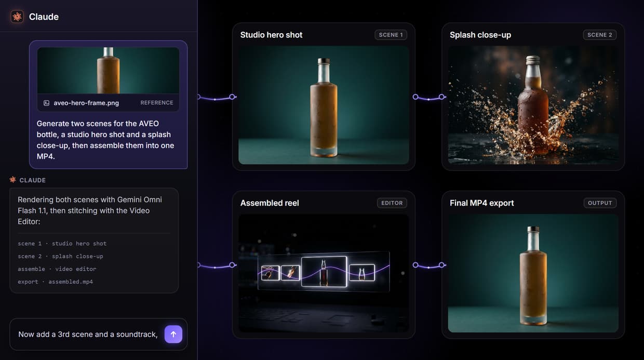Select the 'Assembled reel' card title

270,203
